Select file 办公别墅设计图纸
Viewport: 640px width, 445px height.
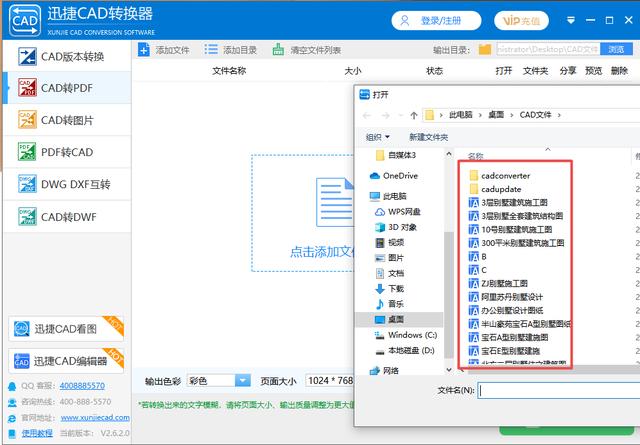tap(506, 310)
